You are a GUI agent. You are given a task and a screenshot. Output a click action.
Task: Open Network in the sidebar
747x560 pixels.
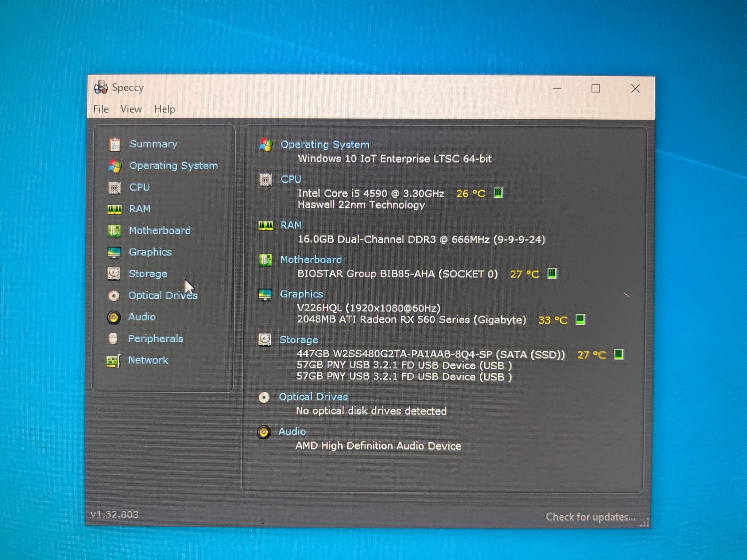tap(148, 360)
